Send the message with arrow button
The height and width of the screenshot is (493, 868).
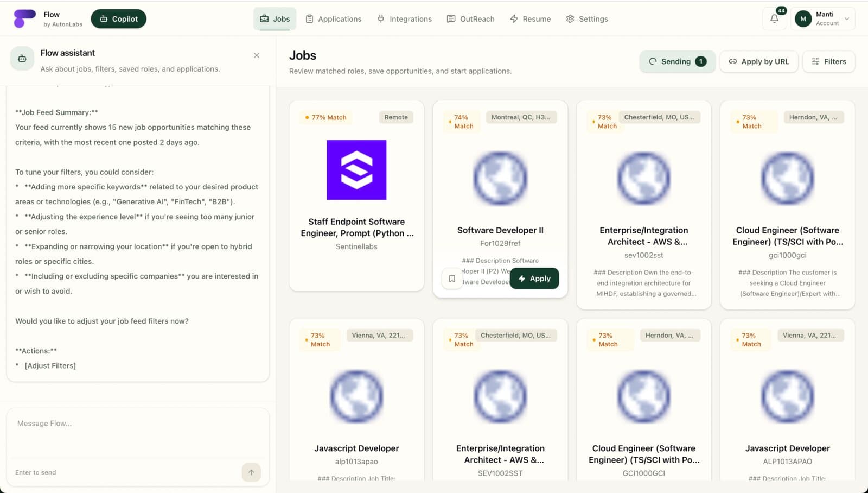point(251,472)
